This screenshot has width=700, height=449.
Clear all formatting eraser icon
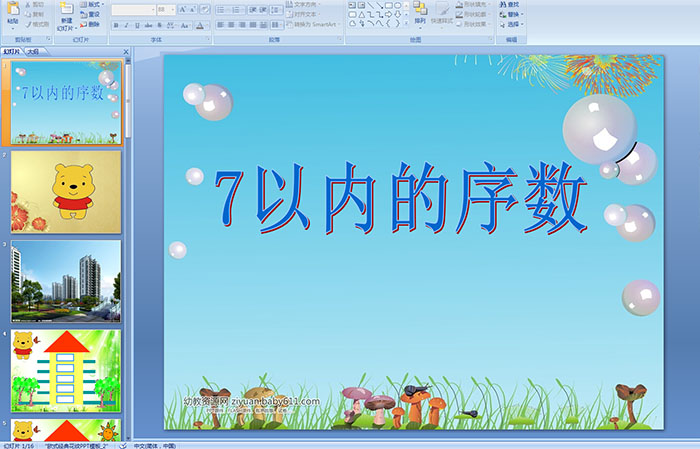tap(204, 9)
